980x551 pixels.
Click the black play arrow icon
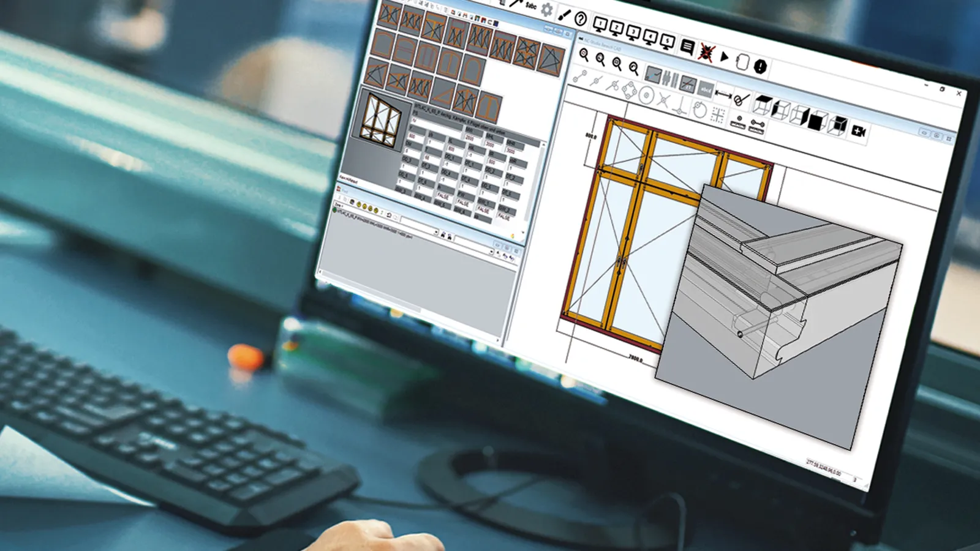point(724,57)
